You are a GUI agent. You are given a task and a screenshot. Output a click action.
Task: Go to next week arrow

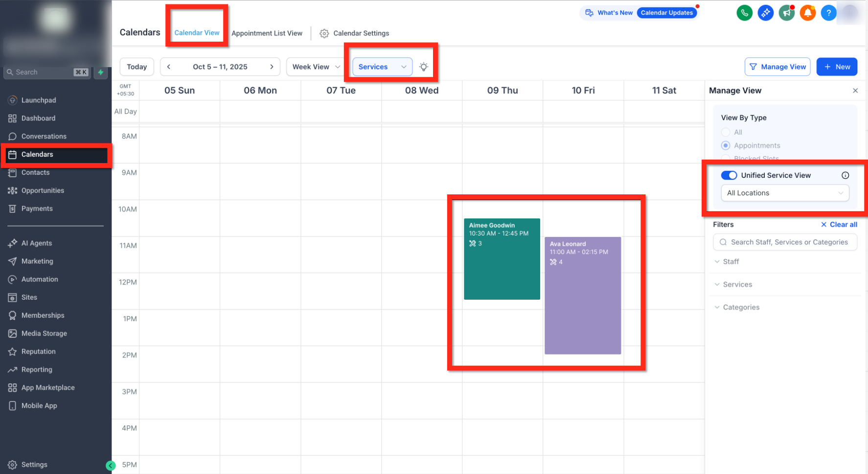pos(272,67)
